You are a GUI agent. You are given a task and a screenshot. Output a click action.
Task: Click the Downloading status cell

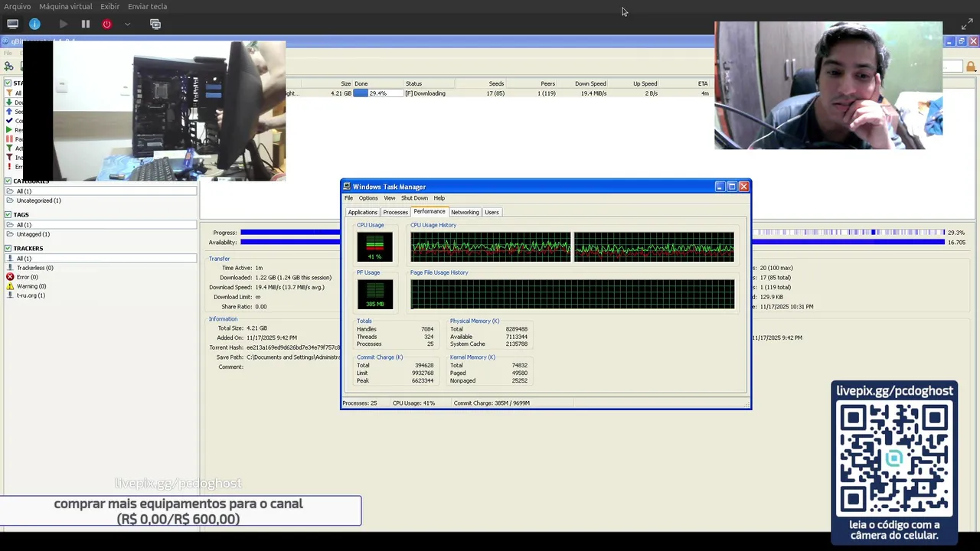click(x=425, y=93)
